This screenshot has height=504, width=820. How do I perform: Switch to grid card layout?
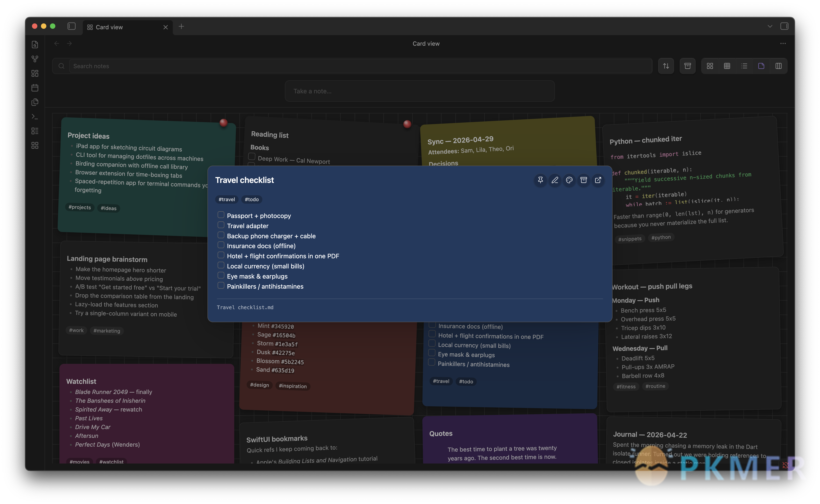(x=710, y=66)
